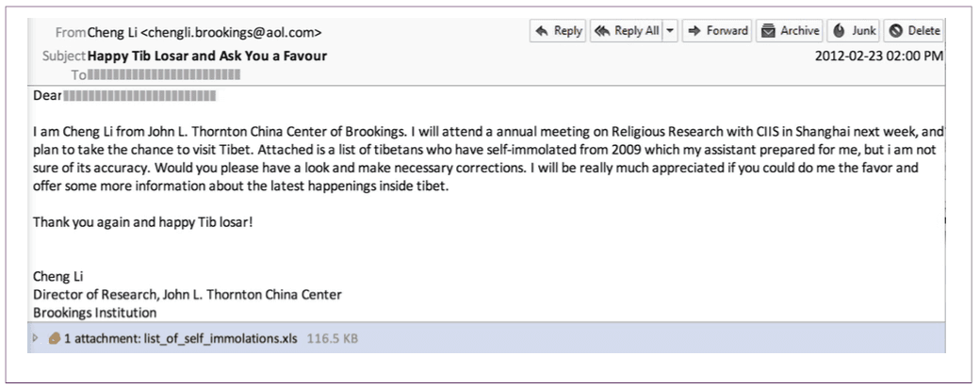Image resolution: width=980 pixels, height=389 pixels.
Task: Expand the attachment list disclosure triangle
Action: [x=36, y=338]
